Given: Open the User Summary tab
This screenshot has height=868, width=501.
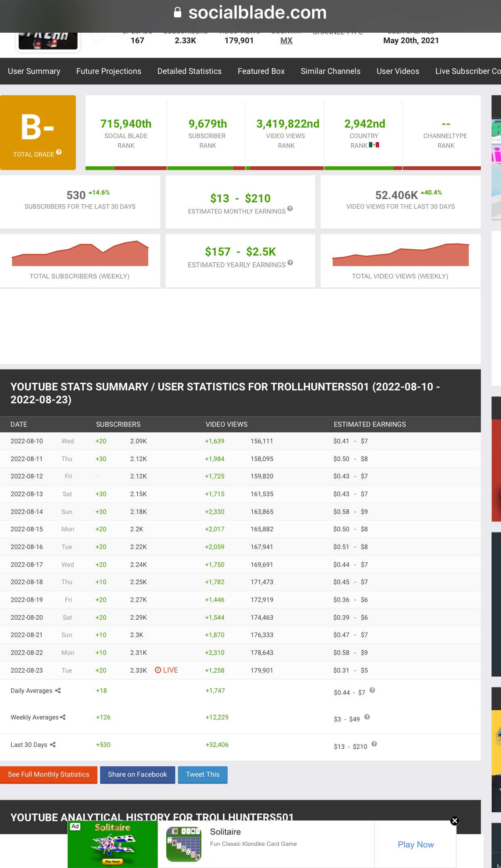Looking at the screenshot, I should [34, 71].
